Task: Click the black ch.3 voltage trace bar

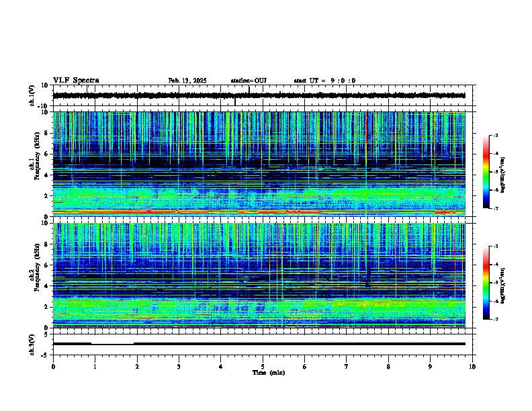Action: pos(259,344)
